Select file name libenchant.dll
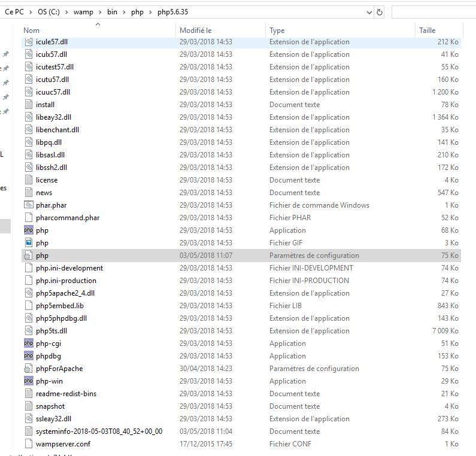The image size is (476, 456). pyautogui.click(x=57, y=130)
